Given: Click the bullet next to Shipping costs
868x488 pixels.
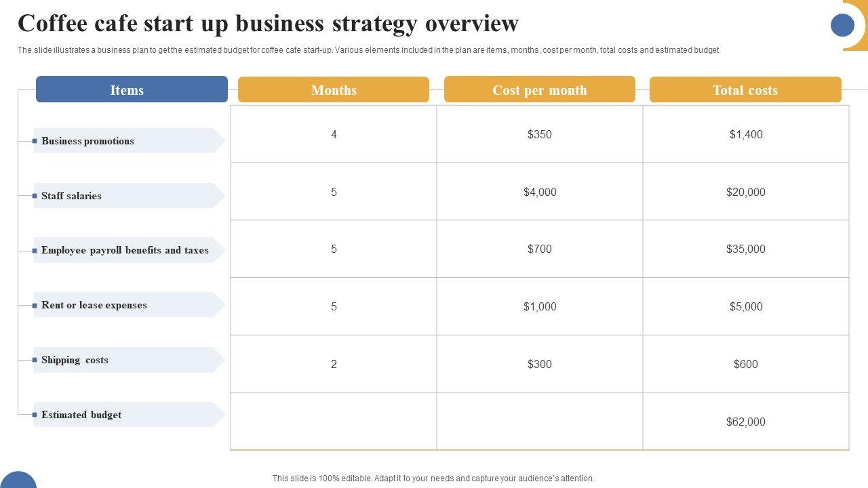Looking at the screenshot, I should (x=35, y=360).
